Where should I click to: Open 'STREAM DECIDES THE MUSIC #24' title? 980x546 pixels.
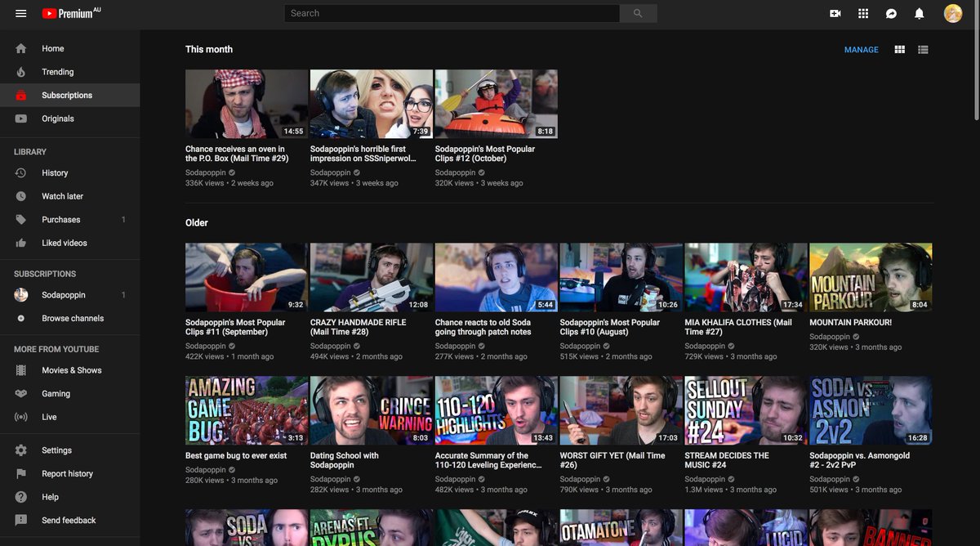coord(727,460)
